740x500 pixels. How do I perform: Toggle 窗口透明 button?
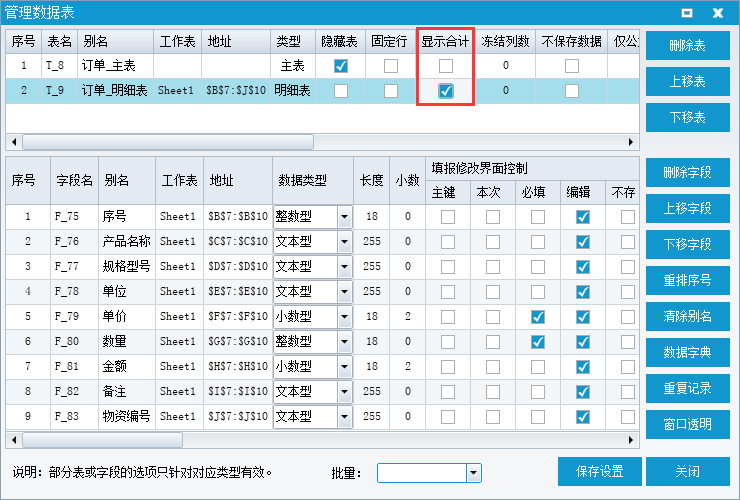tap(688, 424)
